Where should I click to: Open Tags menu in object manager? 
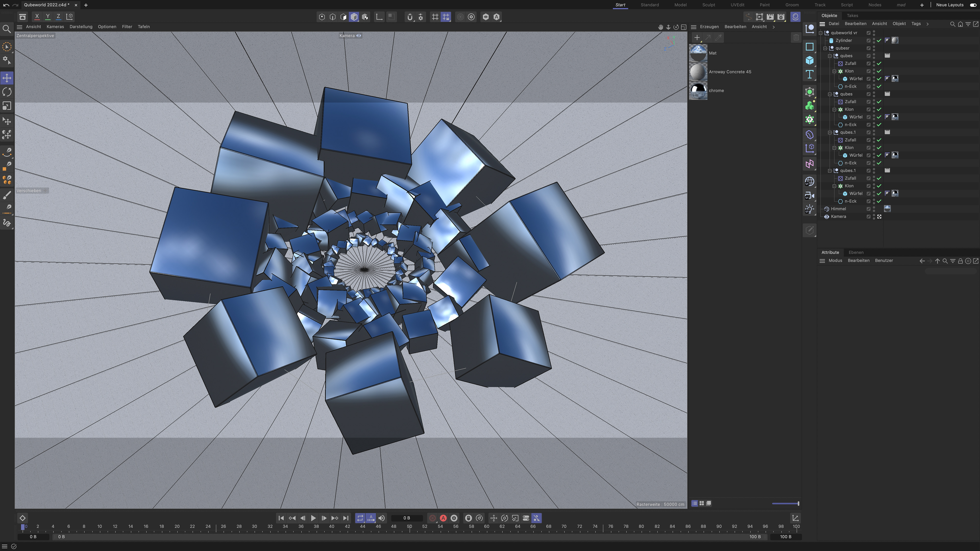(x=916, y=23)
